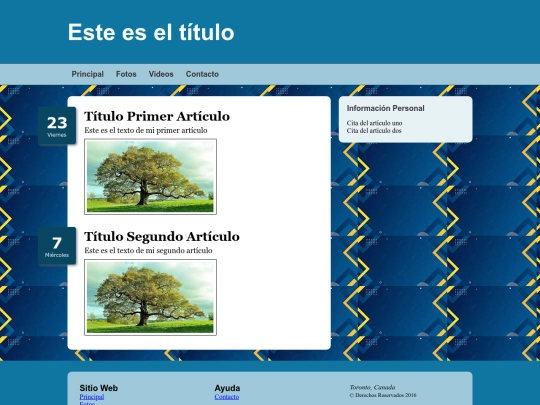The height and width of the screenshot is (405, 540).
Task: Open the Contacto menu item
Action: tap(202, 74)
